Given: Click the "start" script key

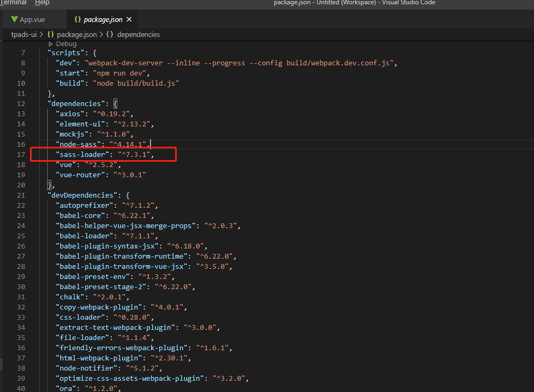Looking at the screenshot, I should pyautogui.click(x=70, y=73).
